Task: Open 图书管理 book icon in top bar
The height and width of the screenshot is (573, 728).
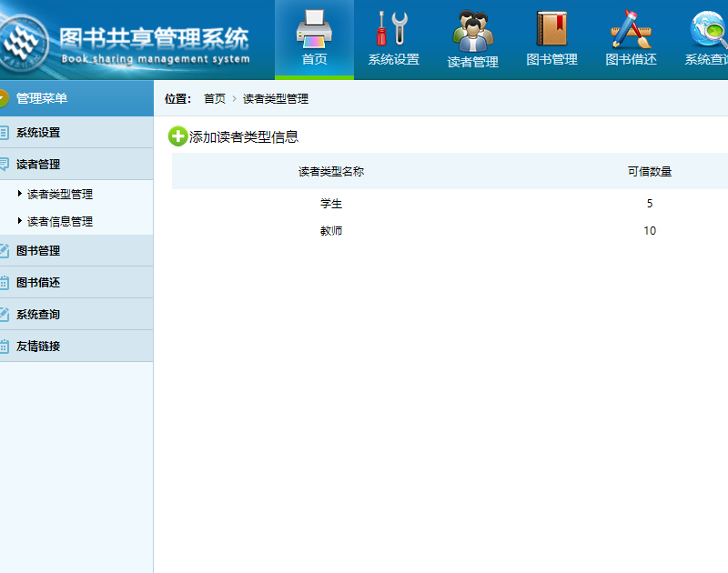Action: pos(551,29)
